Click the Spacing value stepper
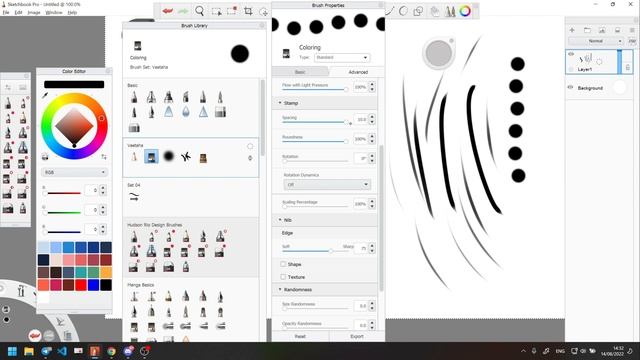Viewport: 640px width, 360px height. pyautogui.click(x=372, y=119)
